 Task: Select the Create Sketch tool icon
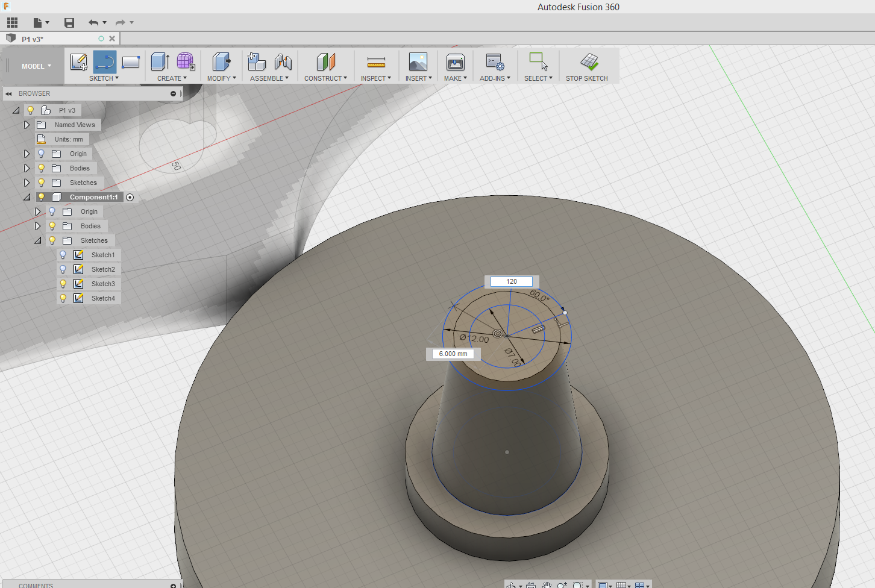79,61
